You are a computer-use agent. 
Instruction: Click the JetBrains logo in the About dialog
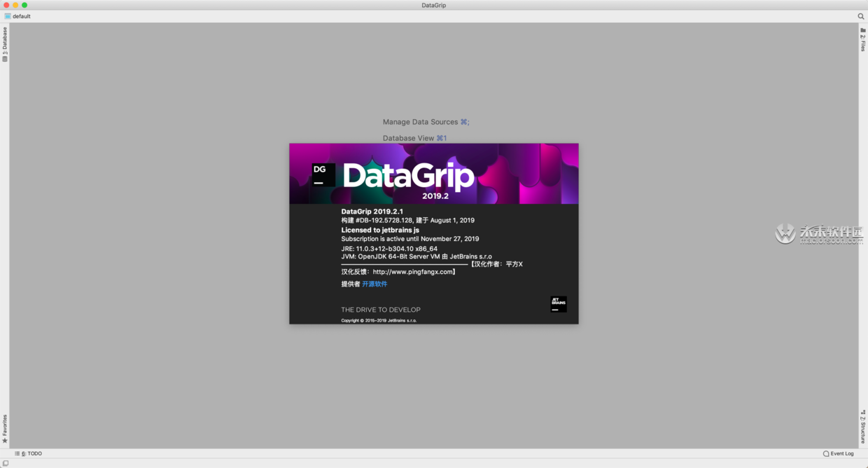pyautogui.click(x=559, y=304)
